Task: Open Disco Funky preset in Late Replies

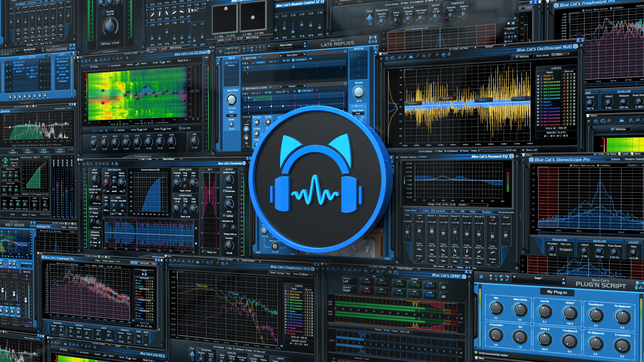Action: 286,45
